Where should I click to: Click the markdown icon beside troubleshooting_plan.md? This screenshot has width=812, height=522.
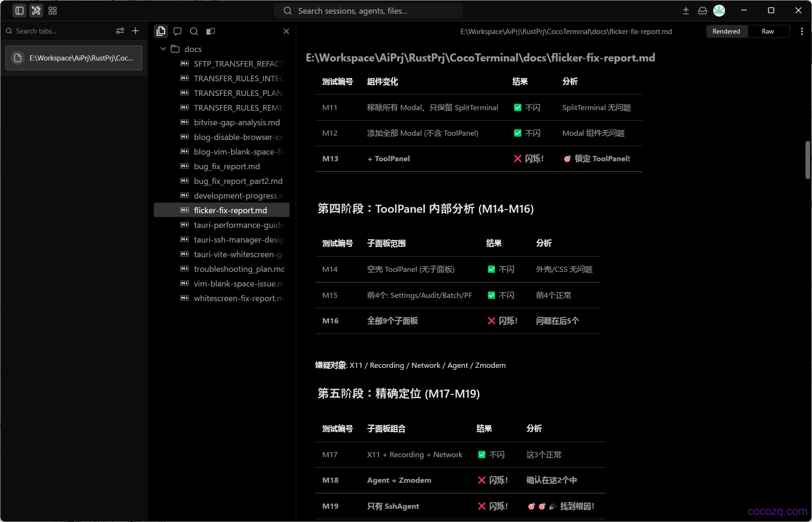(185, 269)
